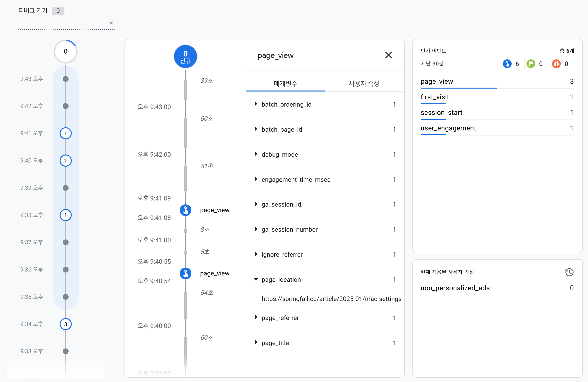Screen dimensions: 588x382
Task: Close the page_view details panel
Action: pos(389,55)
